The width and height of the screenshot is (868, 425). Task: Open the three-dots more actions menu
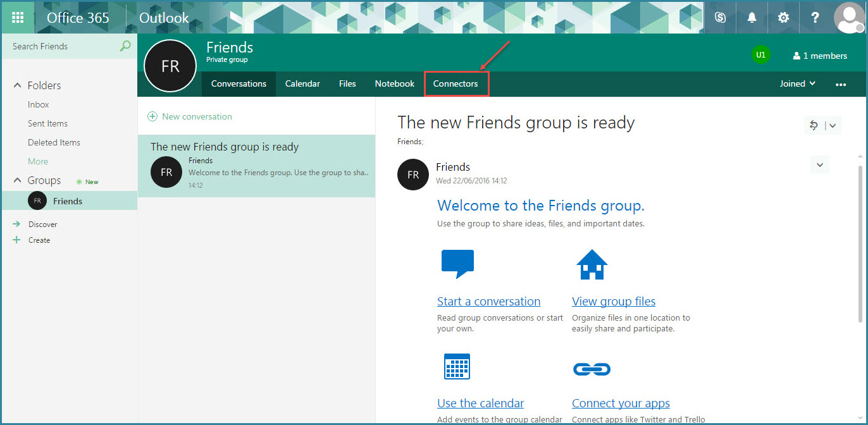[841, 84]
